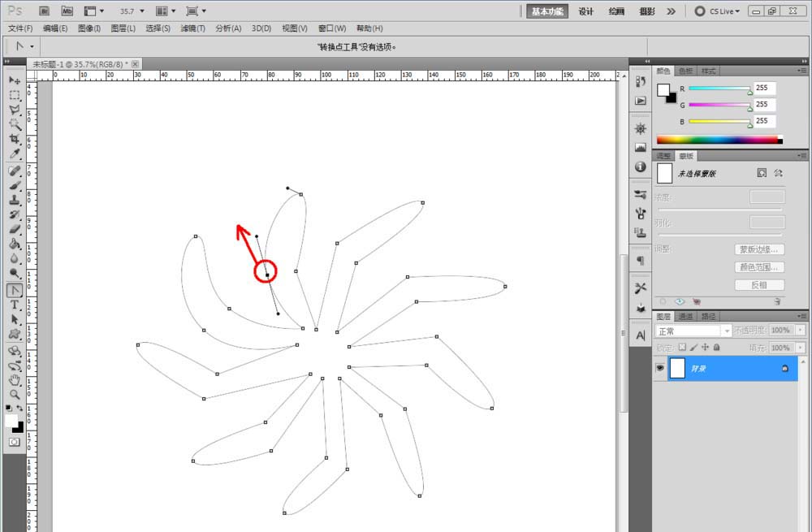812x532 pixels.
Task: Select the 3D Rotate tool
Action: [x=15, y=351]
